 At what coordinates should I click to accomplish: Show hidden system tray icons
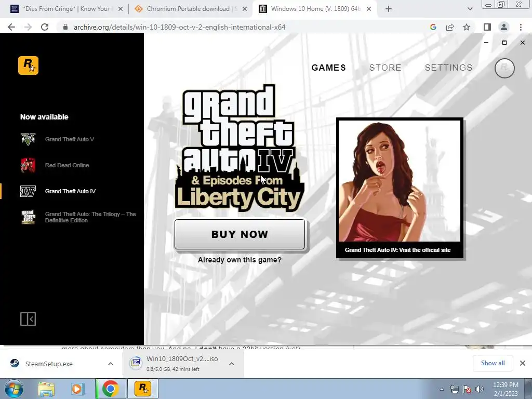tap(442, 389)
